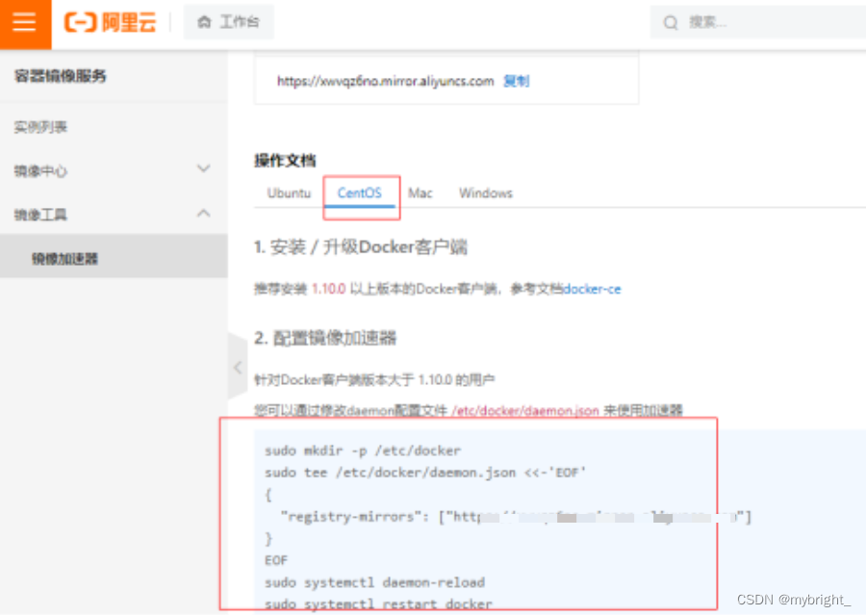Click the standalone EOF line in the code block
The width and height of the screenshot is (866, 616).
coord(276,561)
